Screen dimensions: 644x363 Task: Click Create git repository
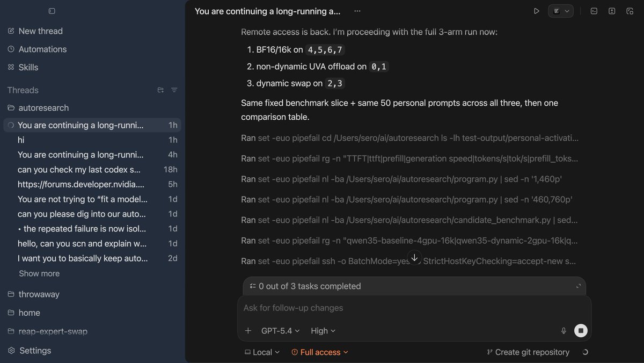pyautogui.click(x=528, y=352)
